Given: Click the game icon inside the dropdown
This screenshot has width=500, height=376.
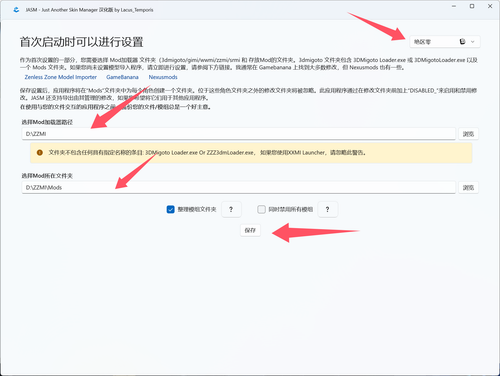Looking at the screenshot, I should click(x=462, y=42).
